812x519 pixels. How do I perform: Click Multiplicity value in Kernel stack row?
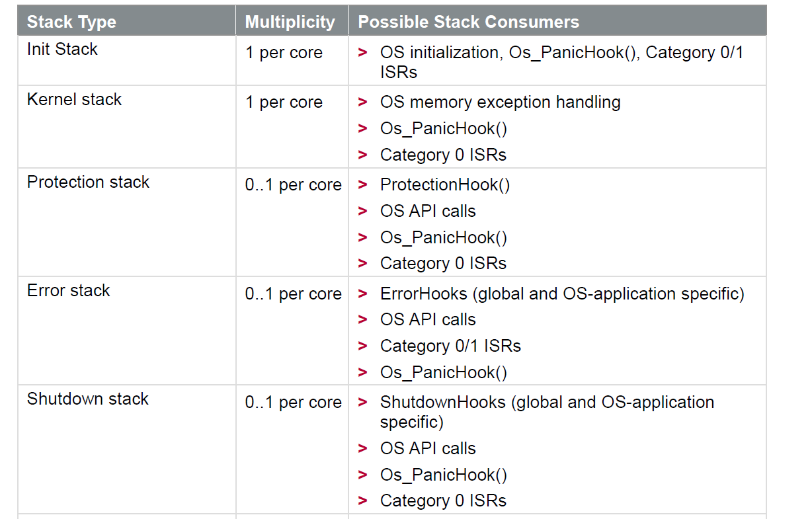point(284,103)
